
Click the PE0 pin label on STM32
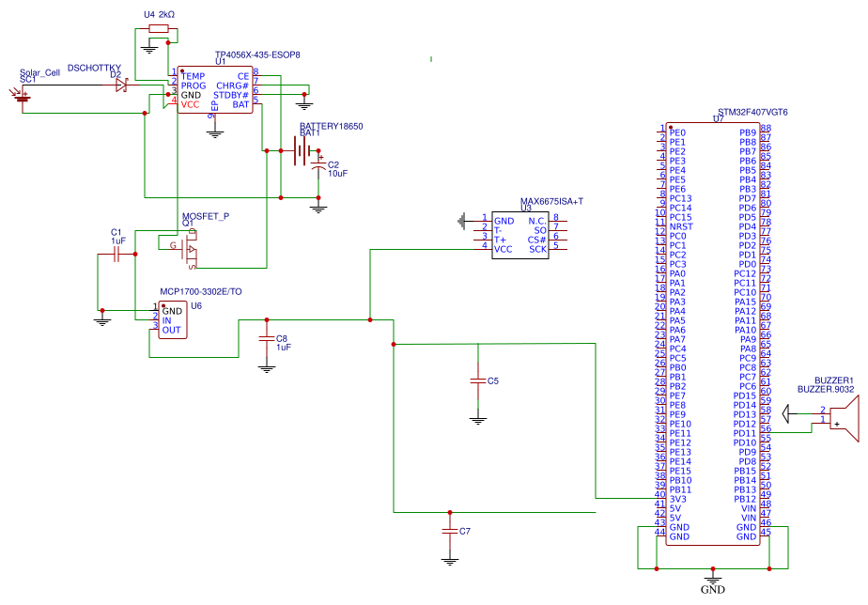pyautogui.click(x=677, y=132)
